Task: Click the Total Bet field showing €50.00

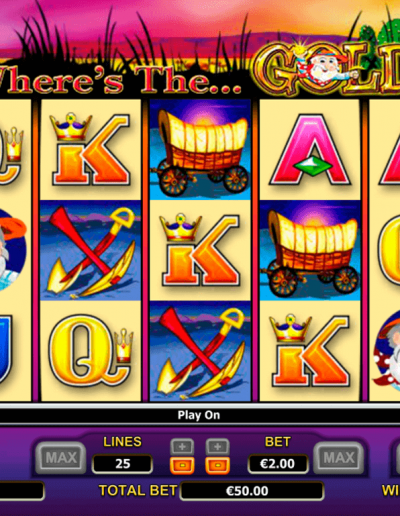Action: point(252,491)
